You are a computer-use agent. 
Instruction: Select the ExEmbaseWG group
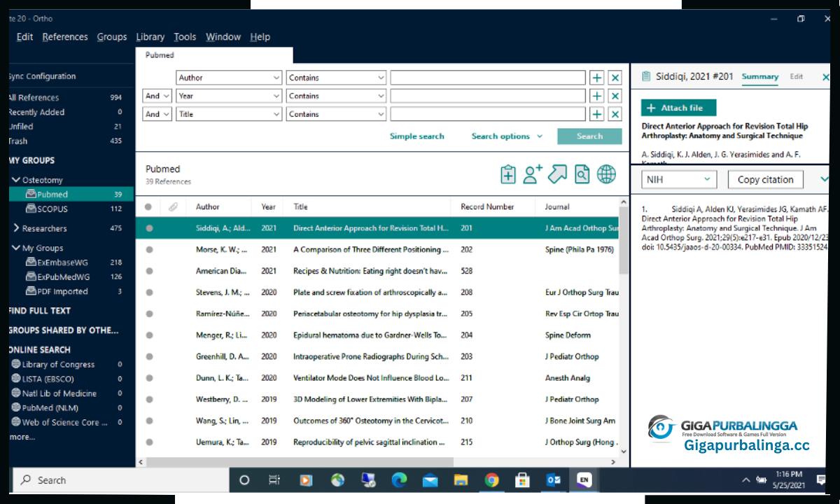pos(71,262)
